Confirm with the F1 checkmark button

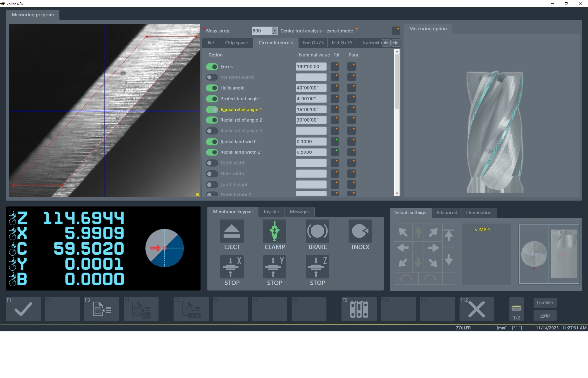(x=23, y=309)
